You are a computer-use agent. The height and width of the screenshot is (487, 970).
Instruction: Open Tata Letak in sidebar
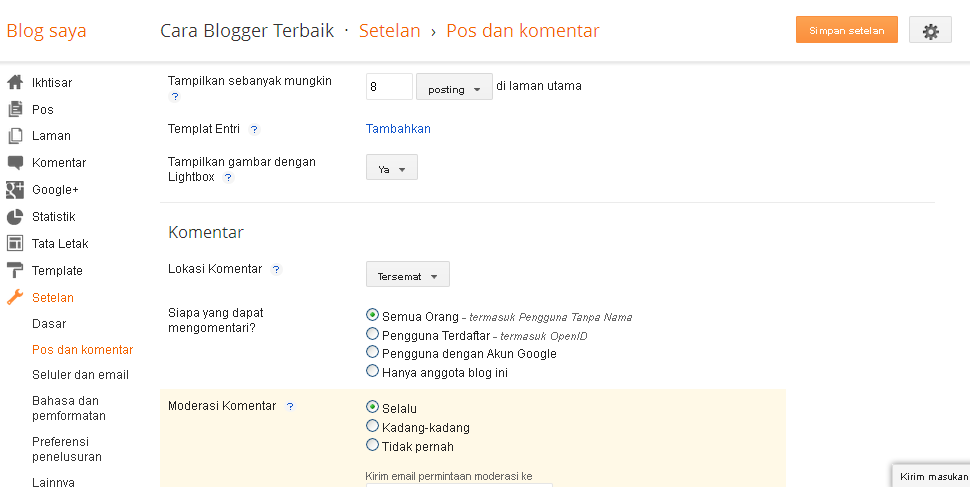pos(60,244)
